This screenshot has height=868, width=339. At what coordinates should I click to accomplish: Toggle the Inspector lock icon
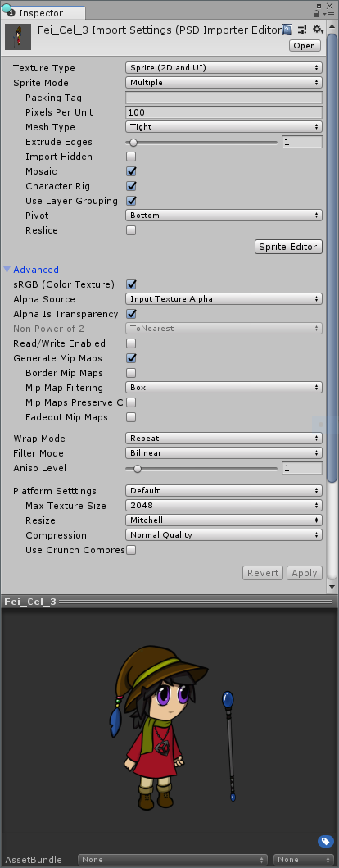pos(317,12)
